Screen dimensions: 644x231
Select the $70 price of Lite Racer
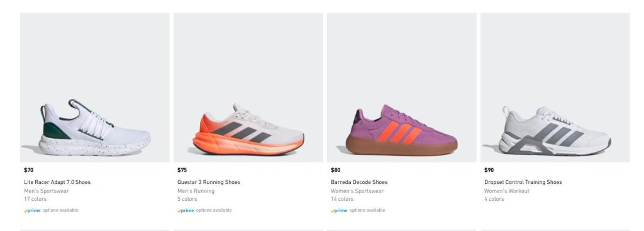click(29, 170)
